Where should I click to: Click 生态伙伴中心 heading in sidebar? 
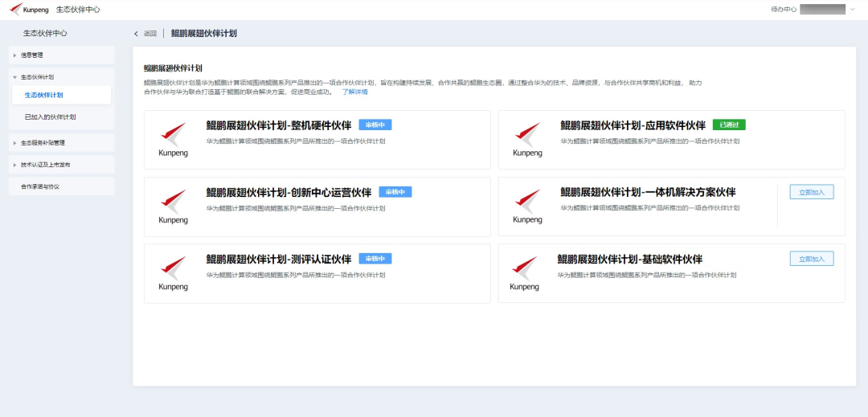click(x=45, y=33)
